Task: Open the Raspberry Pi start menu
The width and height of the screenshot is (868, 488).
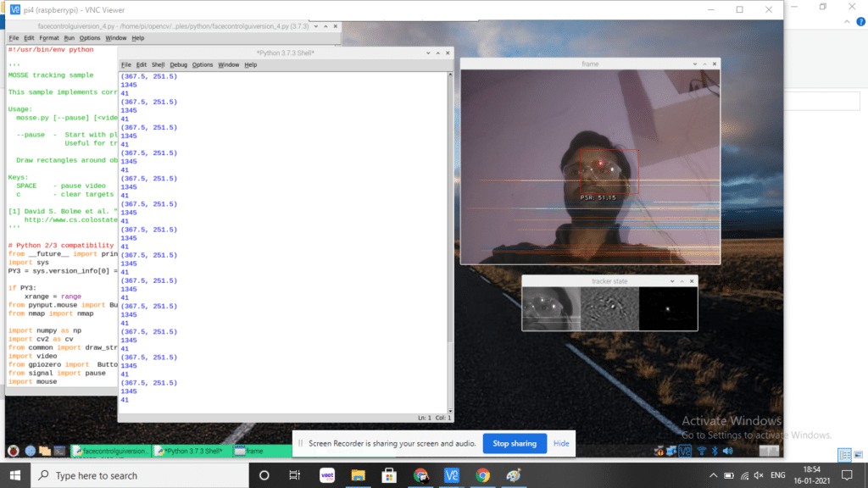Action: [x=12, y=450]
